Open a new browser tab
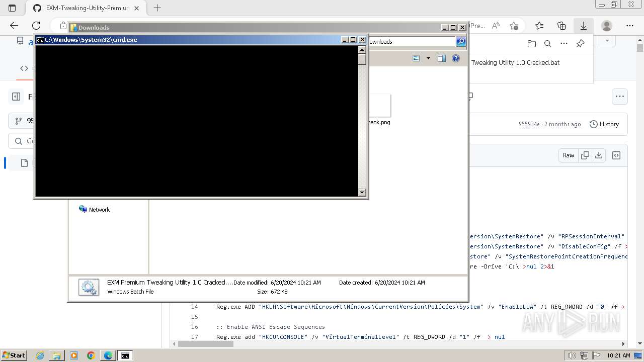 [x=157, y=8]
